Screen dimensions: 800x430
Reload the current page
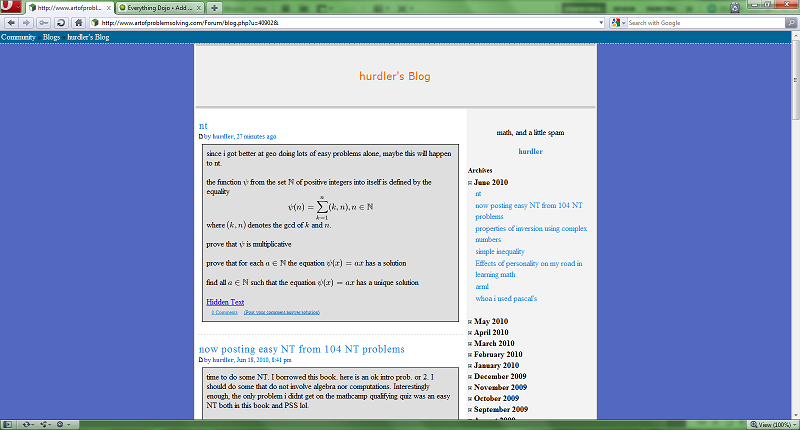coord(61,23)
